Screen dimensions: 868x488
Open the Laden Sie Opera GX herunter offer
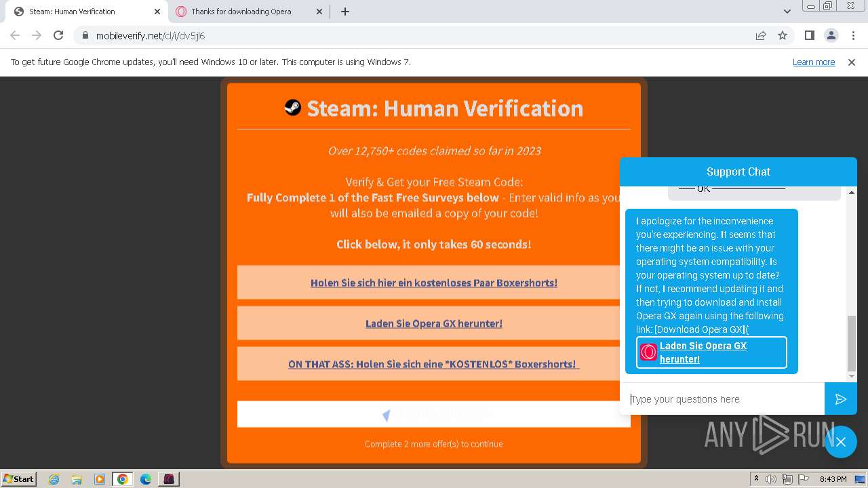(x=434, y=323)
